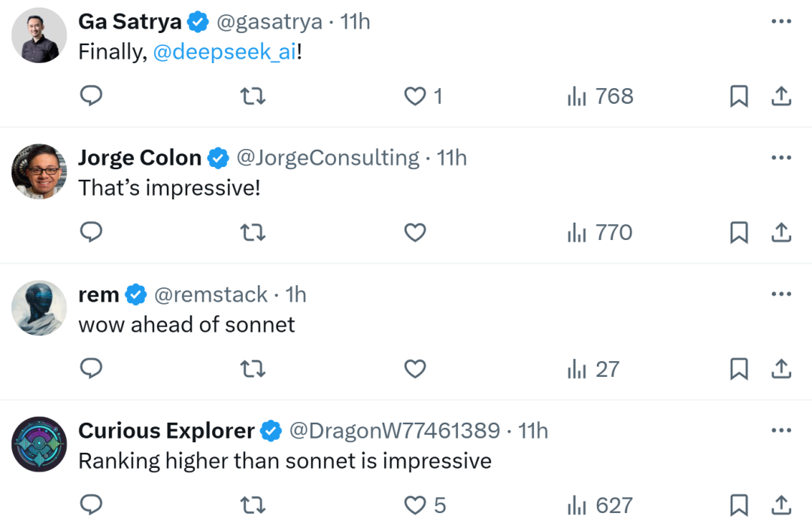The height and width of the screenshot is (531, 812).
Task: Repost Ga Satrya's tweet
Action: (x=253, y=96)
